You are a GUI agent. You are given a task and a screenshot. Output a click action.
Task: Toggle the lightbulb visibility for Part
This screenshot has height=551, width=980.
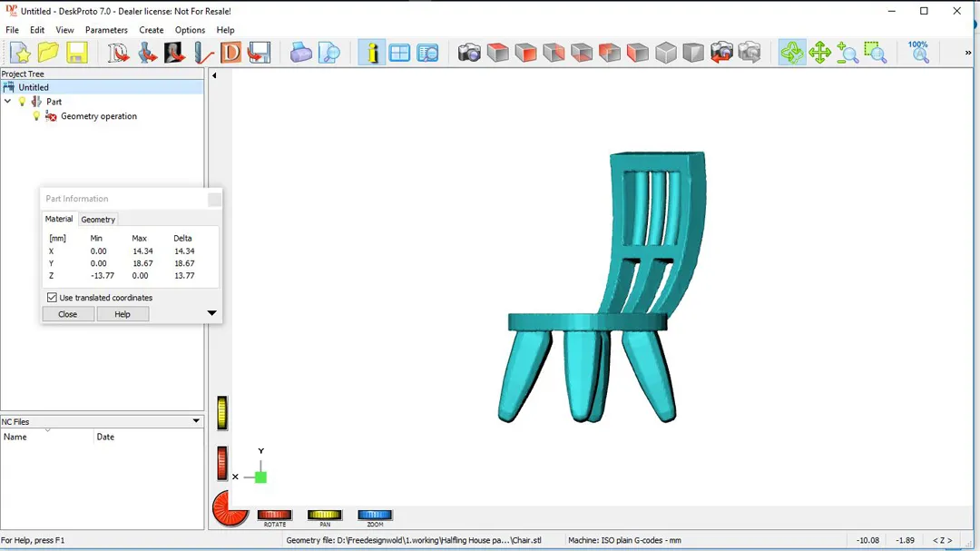(x=22, y=102)
